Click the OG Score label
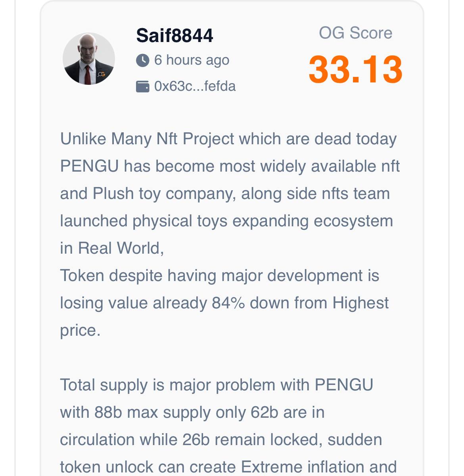Screen dimensions: 464x476 coord(355,33)
